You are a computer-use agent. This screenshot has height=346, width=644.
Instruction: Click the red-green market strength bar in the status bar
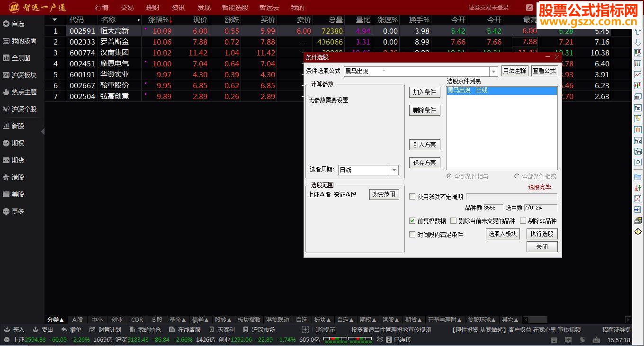point(347,339)
